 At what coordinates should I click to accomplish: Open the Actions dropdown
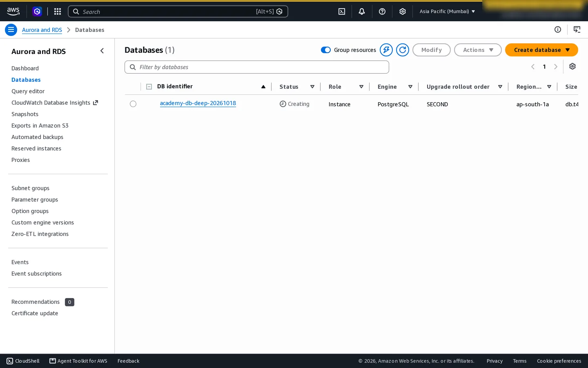click(x=478, y=50)
